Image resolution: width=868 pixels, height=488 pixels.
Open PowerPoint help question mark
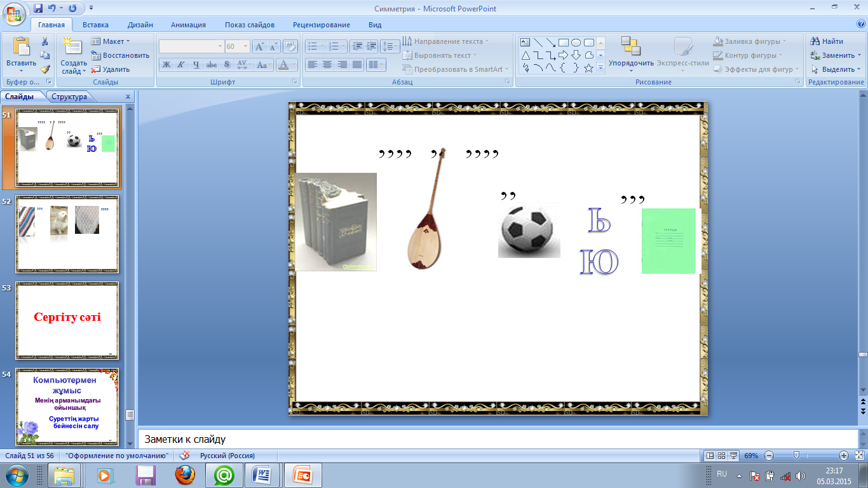[x=860, y=25]
